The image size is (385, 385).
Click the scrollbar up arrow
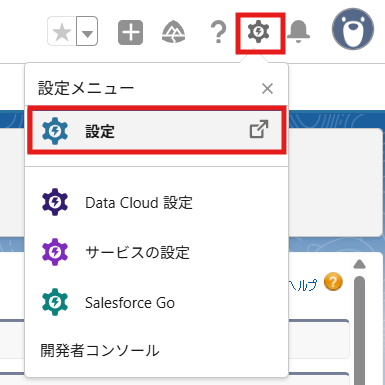pos(359,264)
